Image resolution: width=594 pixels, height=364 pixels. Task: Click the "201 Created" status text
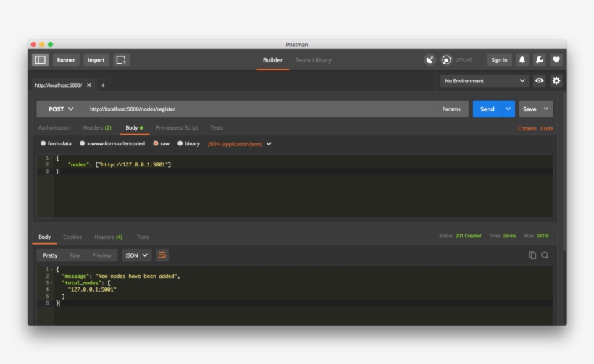click(468, 236)
